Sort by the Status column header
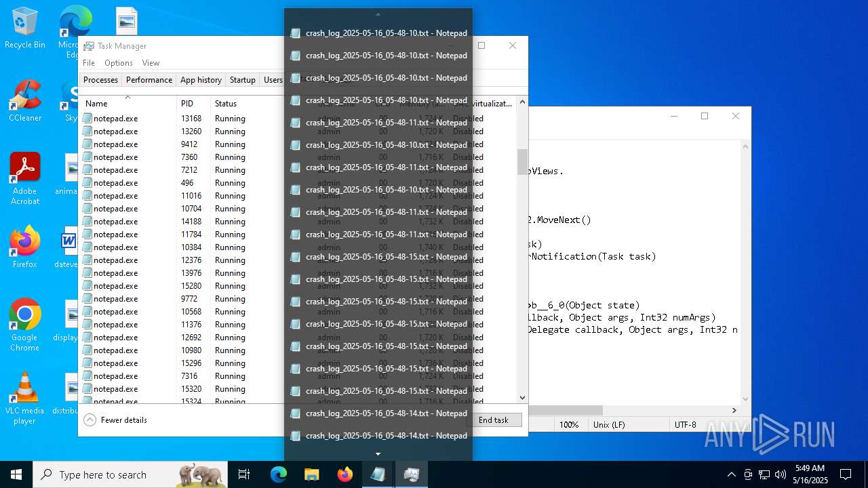Screen dimensions: 868x488 click(x=247, y=103)
